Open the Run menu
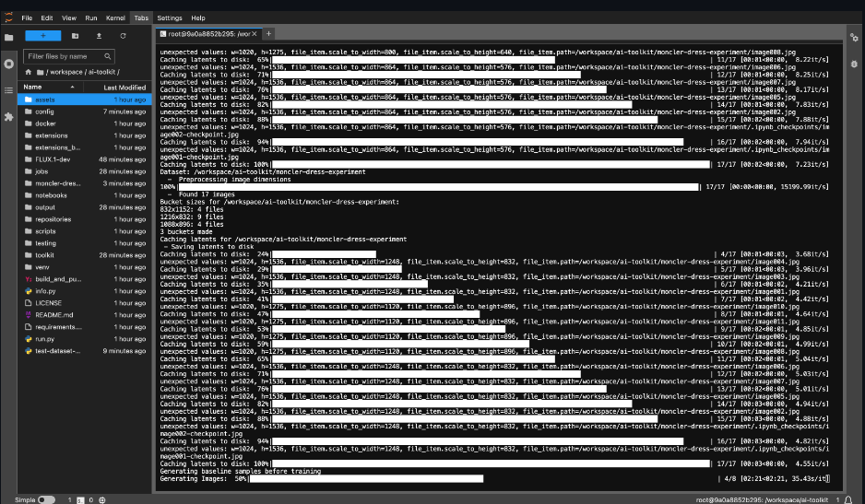This screenshot has width=865, height=504. (x=91, y=18)
